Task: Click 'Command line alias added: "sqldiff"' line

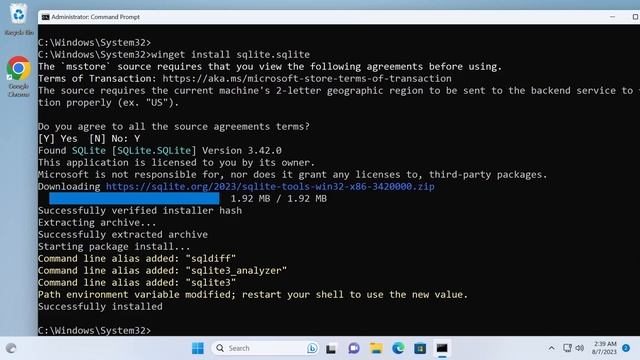Action: [x=137, y=258]
